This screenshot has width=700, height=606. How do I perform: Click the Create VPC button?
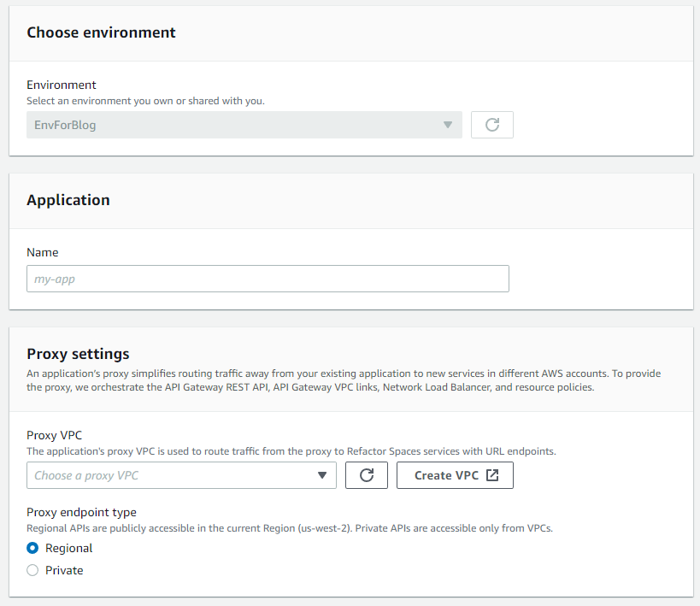click(x=455, y=474)
